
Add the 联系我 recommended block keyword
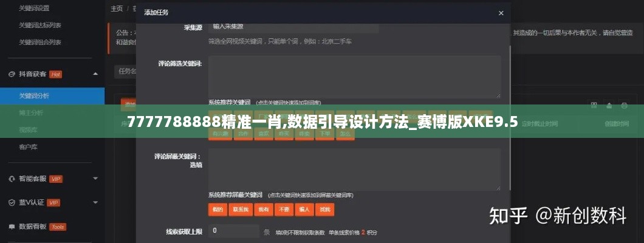pyautogui.click(x=240, y=209)
